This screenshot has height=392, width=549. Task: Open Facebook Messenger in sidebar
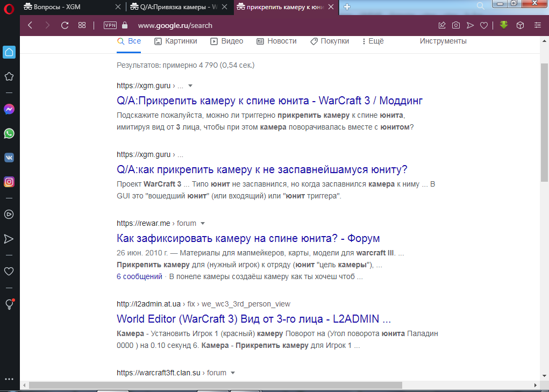(9, 110)
